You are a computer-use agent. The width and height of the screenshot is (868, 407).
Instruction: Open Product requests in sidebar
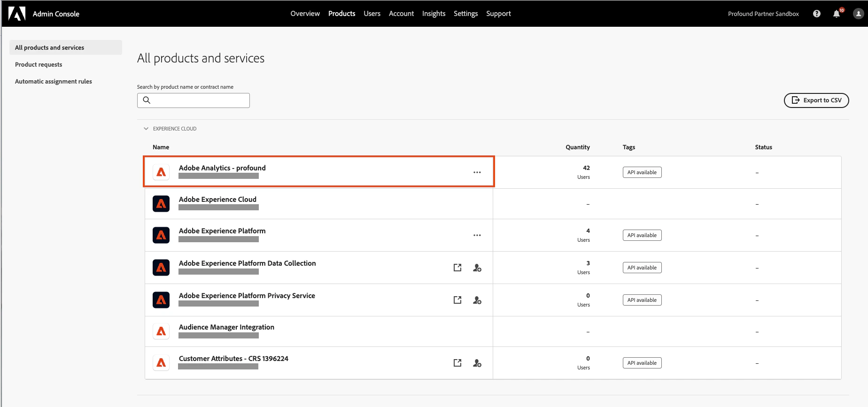[x=39, y=64]
